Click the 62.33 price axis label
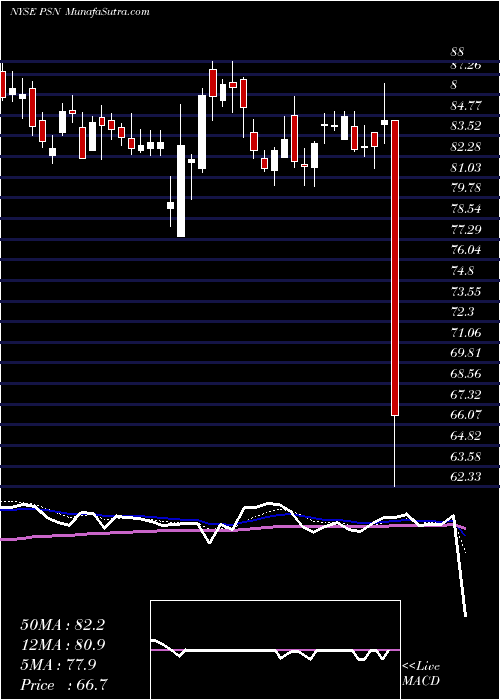The image size is (500, 700). [466, 477]
